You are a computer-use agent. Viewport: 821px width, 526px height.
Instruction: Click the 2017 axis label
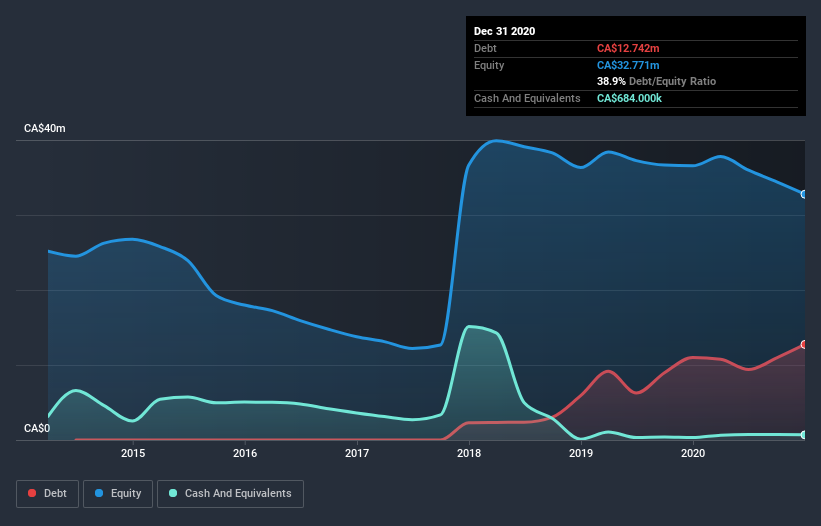(357, 453)
